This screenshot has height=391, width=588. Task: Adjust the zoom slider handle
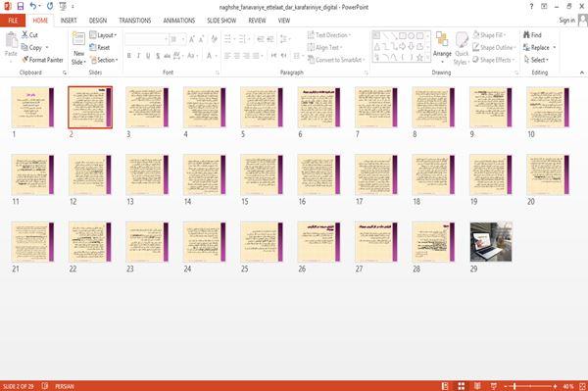[514, 386]
